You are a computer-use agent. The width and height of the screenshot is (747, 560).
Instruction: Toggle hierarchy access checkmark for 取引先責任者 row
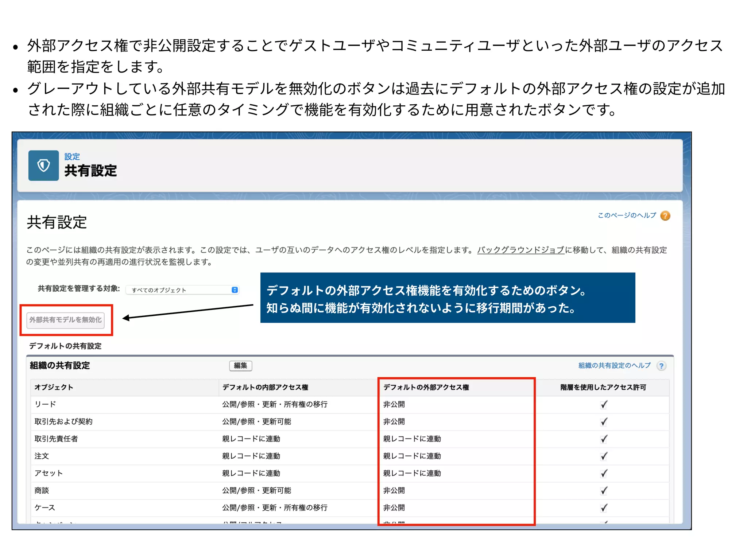tap(604, 439)
